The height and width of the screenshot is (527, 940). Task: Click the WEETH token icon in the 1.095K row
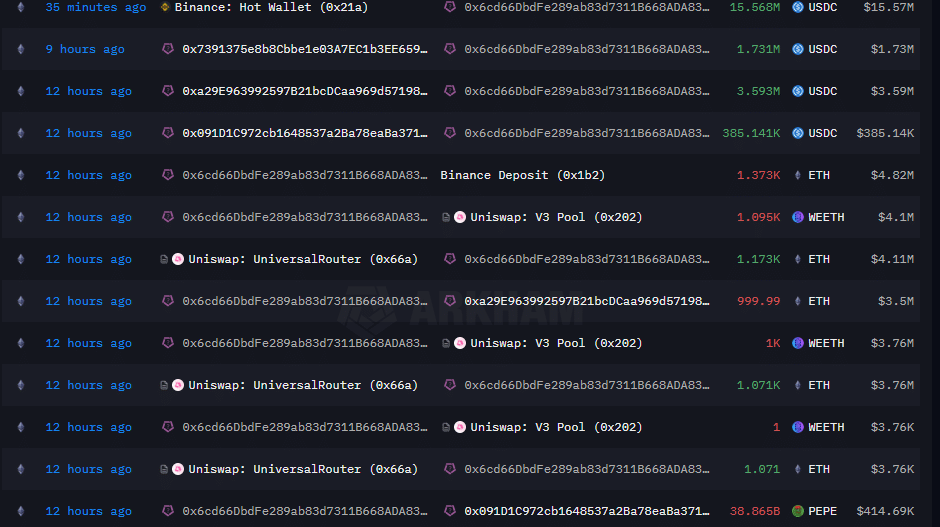tap(797, 217)
